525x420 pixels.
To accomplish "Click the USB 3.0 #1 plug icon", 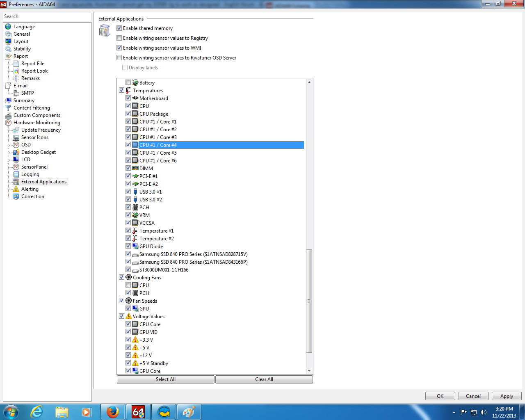I will [135, 192].
